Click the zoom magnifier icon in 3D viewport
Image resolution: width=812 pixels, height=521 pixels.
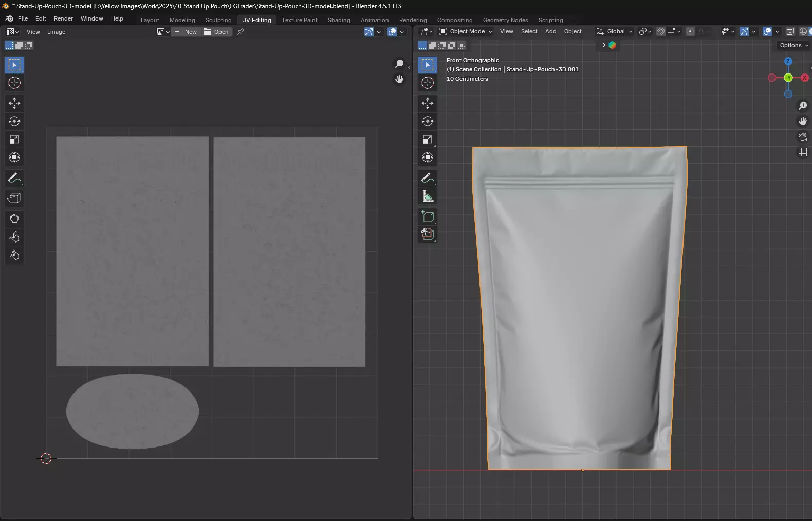click(x=803, y=106)
